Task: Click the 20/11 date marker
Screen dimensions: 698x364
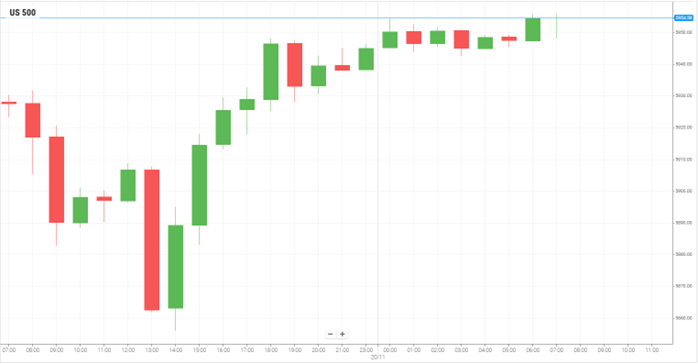Action: (378, 357)
